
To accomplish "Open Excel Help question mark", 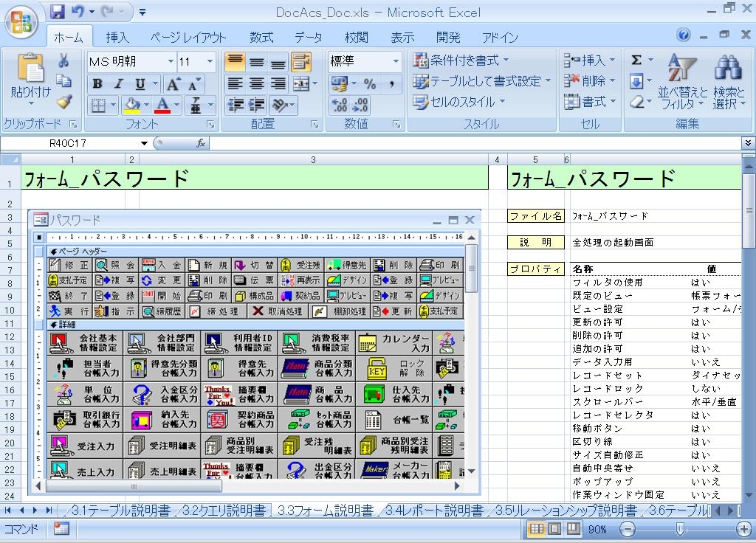I will [x=683, y=34].
